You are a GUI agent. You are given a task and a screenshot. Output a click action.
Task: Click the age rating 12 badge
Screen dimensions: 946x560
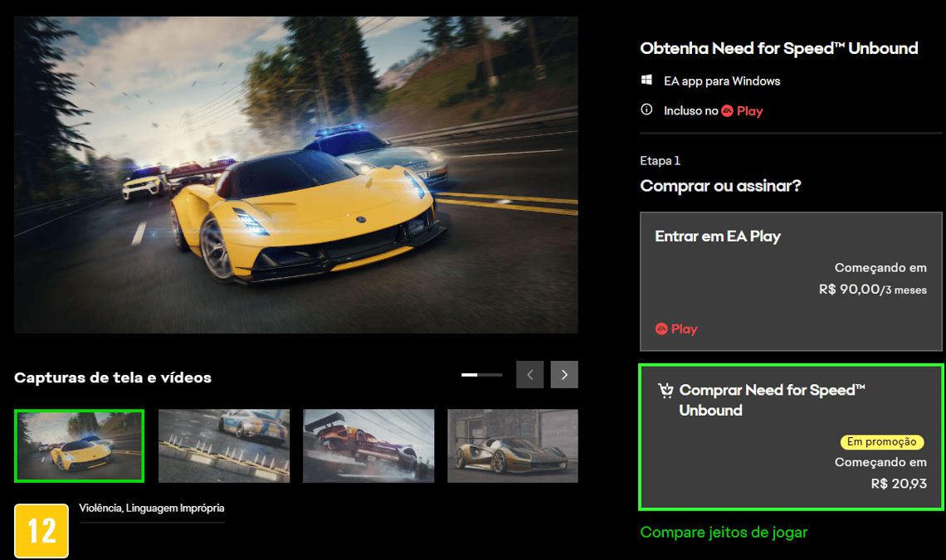41,530
